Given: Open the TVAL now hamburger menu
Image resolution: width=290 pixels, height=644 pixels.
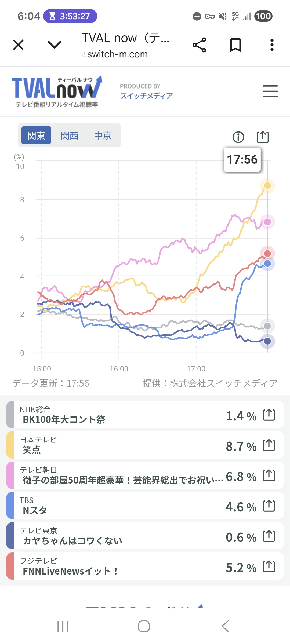Looking at the screenshot, I should point(270,91).
